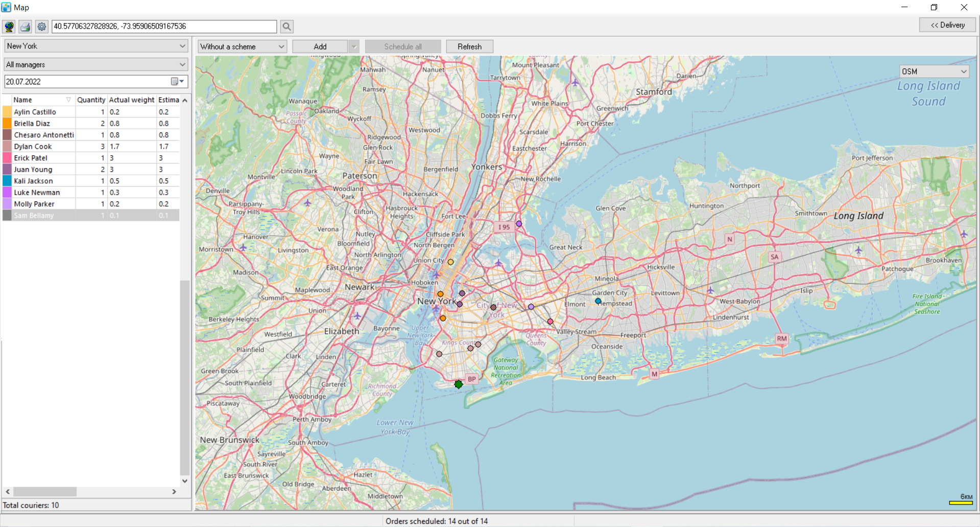Click the scroll down arrow of courier list
This screenshot has width=980, height=527.
pyautogui.click(x=185, y=481)
